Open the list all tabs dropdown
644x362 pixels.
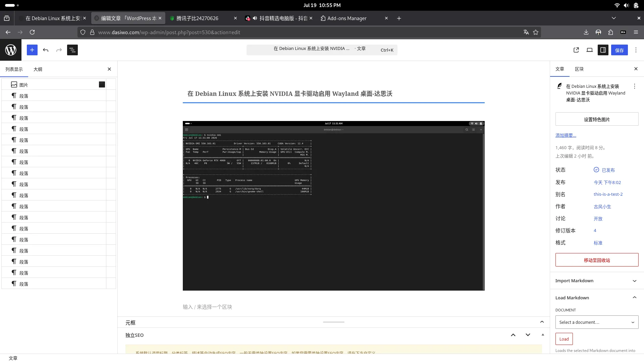(x=614, y=18)
